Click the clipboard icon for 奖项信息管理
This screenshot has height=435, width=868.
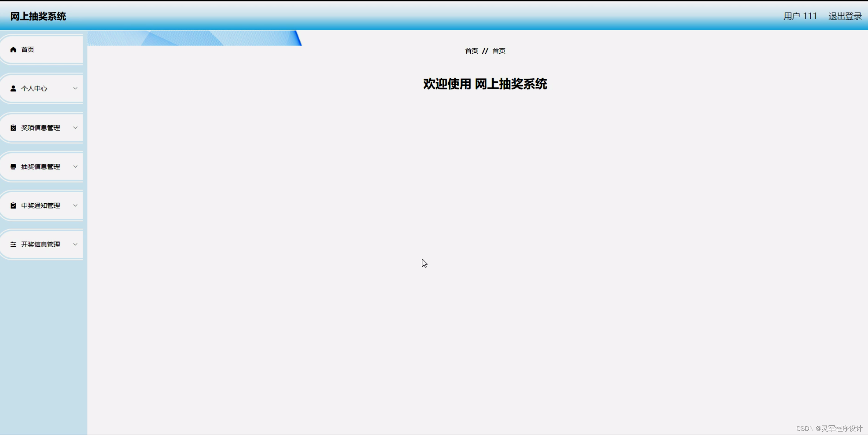point(13,128)
